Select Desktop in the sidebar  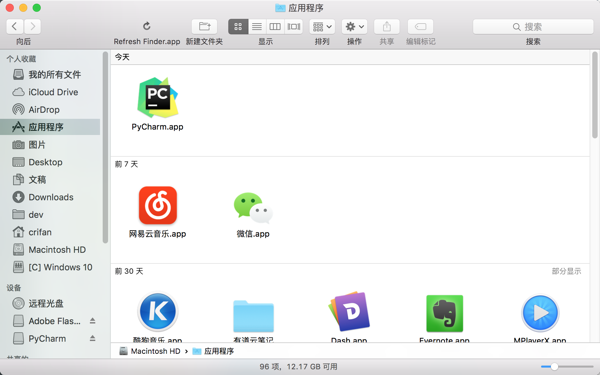(51, 162)
